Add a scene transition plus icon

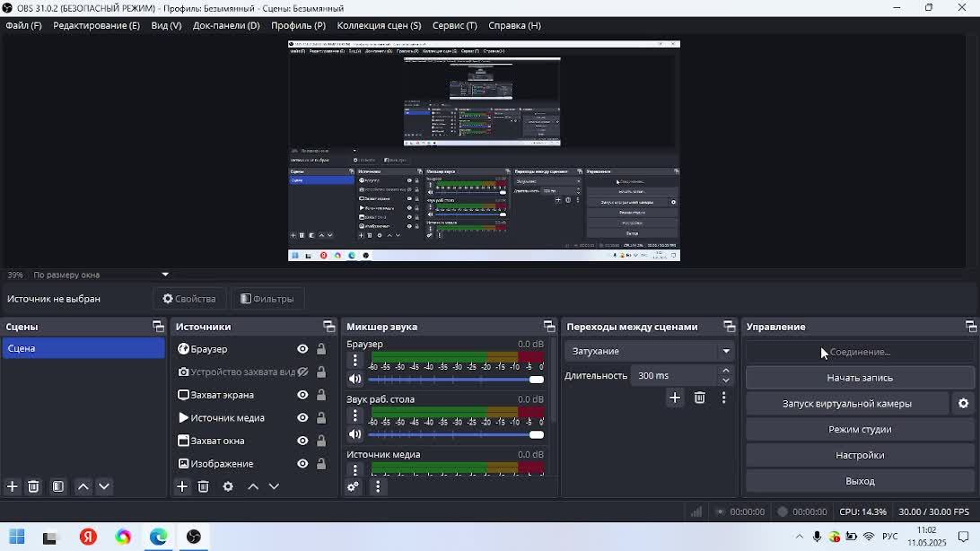(x=675, y=398)
